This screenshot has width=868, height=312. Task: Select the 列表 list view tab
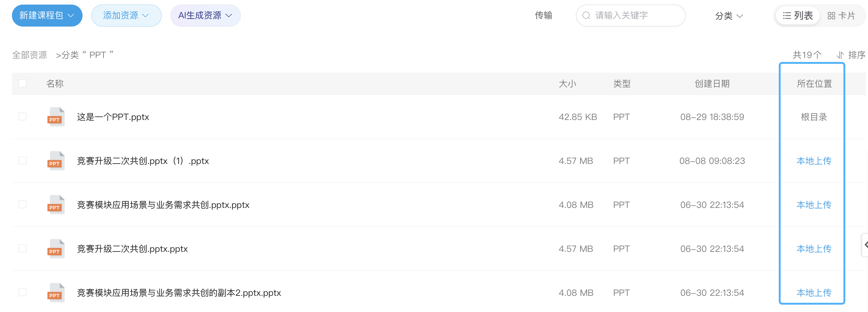click(798, 16)
